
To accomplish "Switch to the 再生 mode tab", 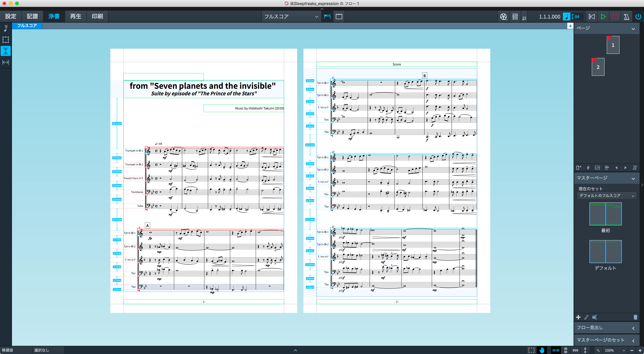I will pos(75,16).
